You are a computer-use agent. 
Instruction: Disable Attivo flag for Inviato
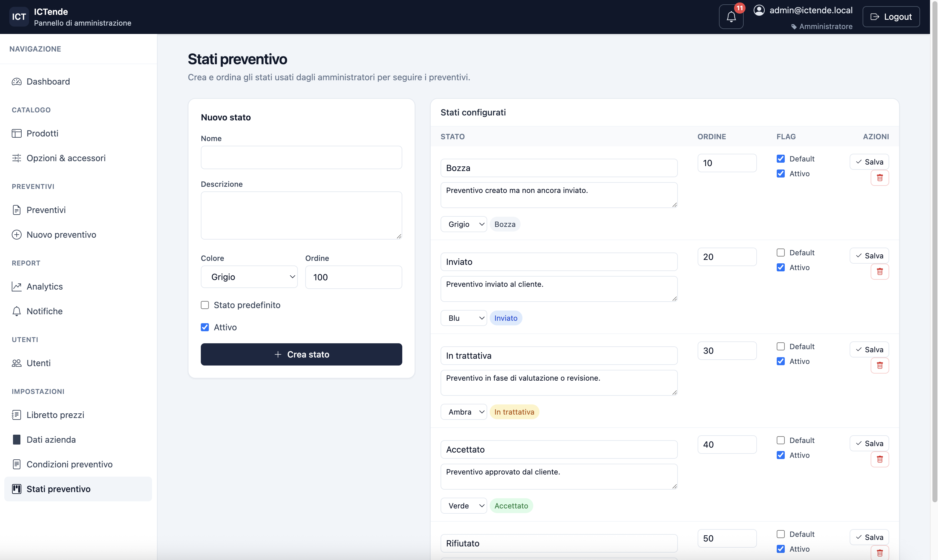click(x=780, y=268)
